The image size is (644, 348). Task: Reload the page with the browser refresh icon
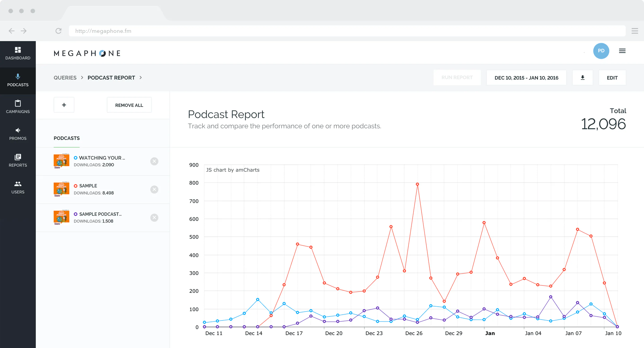pyautogui.click(x=59, y=31)
